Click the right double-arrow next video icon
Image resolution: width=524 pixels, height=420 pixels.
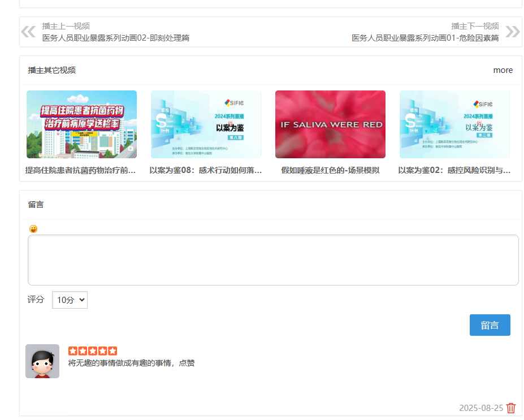tap(513, 32)
